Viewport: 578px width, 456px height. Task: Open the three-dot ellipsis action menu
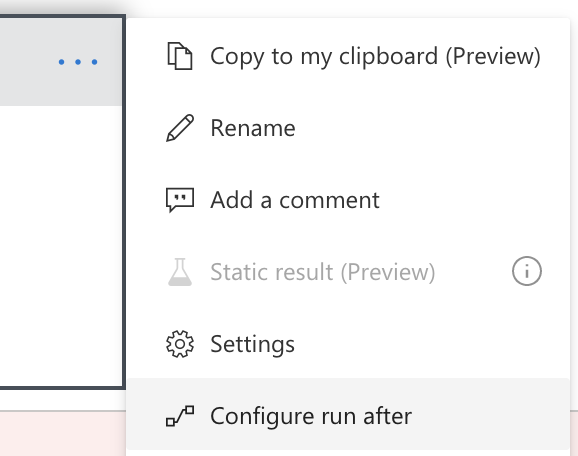78,62
